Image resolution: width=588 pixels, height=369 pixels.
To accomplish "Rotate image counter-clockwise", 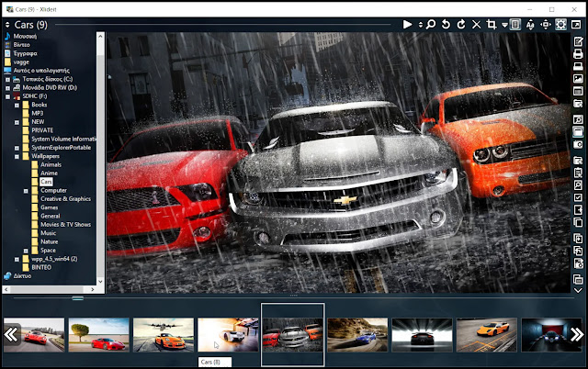I will click(x=446, y=25).
